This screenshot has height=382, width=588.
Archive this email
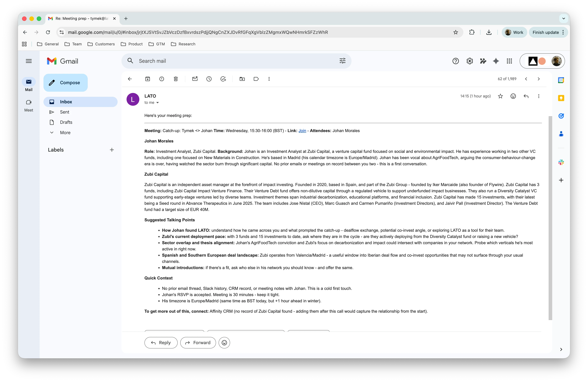[x=147, y=79]
